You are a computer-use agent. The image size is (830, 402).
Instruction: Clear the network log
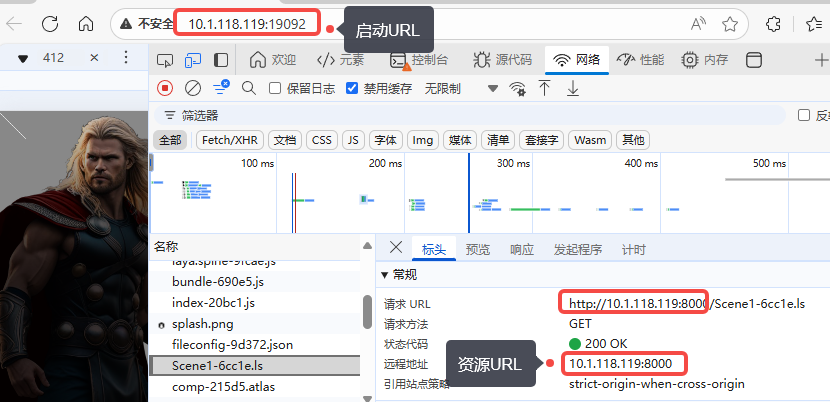(193, 88)
